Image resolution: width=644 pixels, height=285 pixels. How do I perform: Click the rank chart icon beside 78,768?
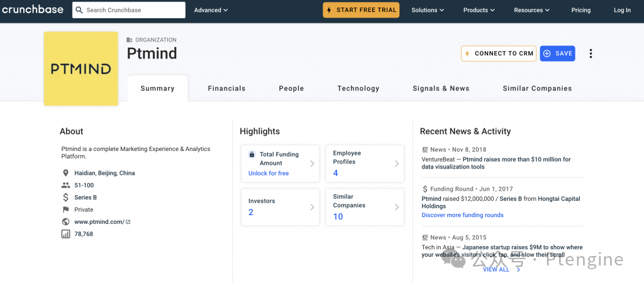point(65,234)
